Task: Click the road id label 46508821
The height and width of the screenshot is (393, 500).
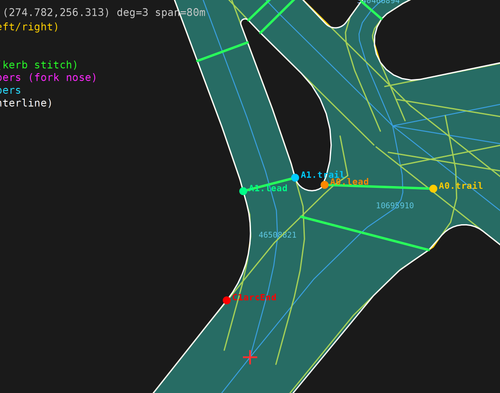Action: [x=277, y=235]
